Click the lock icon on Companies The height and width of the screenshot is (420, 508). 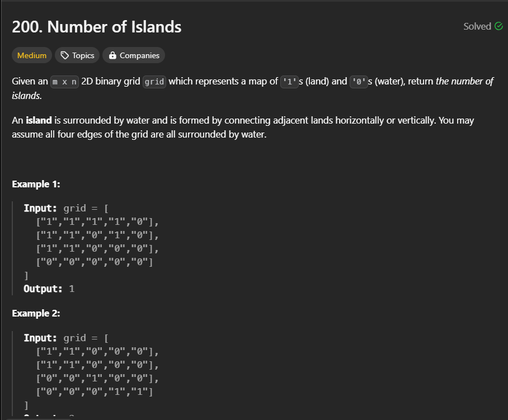click(113, 55)
